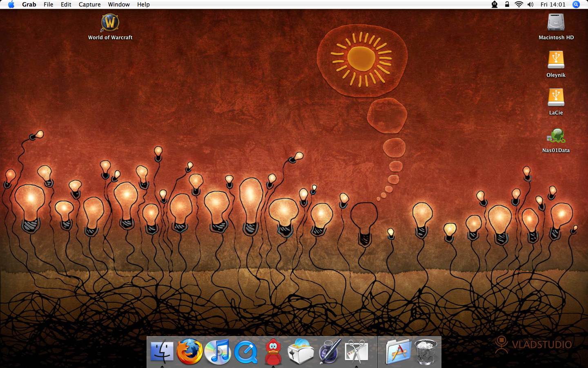Open the Grab application menu
The image size is (588, 368).
point(29,4)
